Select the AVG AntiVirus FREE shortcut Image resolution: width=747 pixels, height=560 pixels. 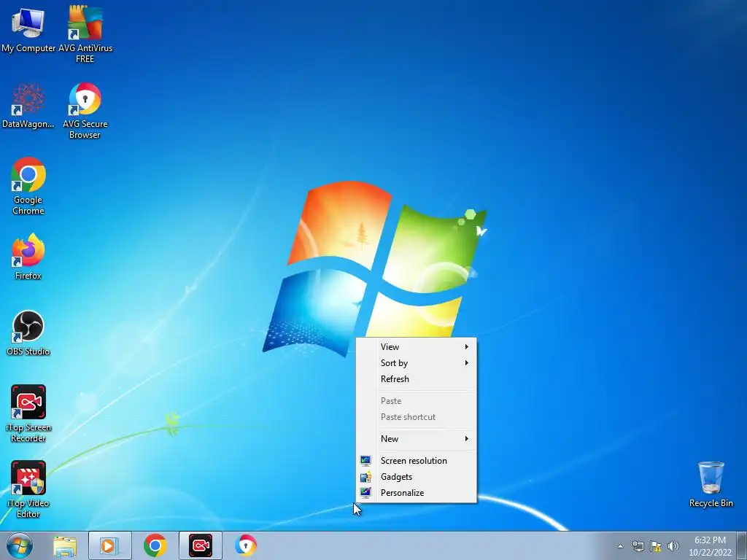[x=85, y=34]
